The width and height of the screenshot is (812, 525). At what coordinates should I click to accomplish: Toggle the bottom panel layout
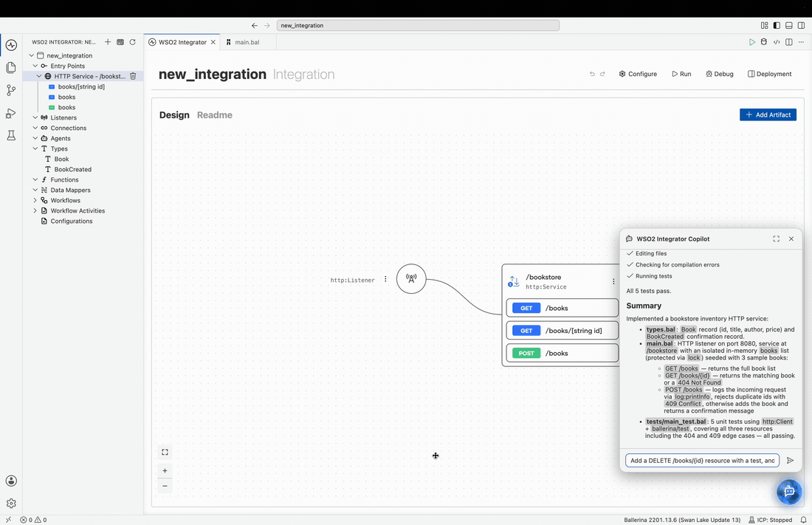[788, 25]
